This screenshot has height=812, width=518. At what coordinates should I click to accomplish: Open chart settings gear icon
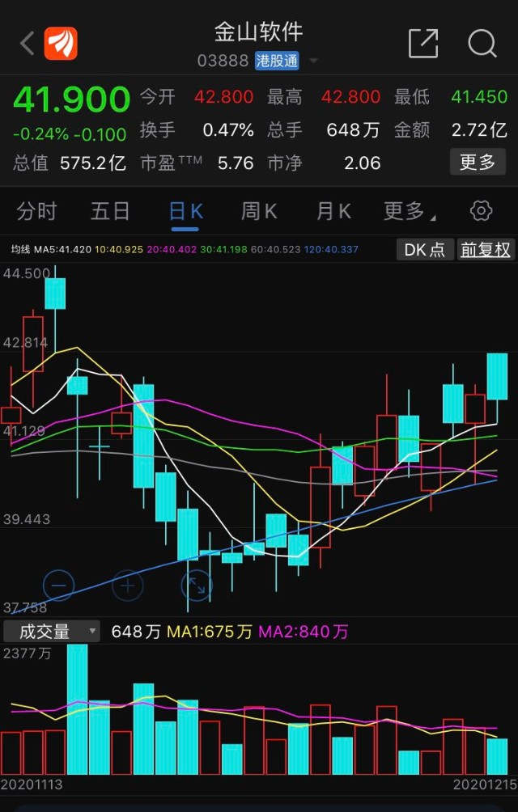click(x=481, y=211)
